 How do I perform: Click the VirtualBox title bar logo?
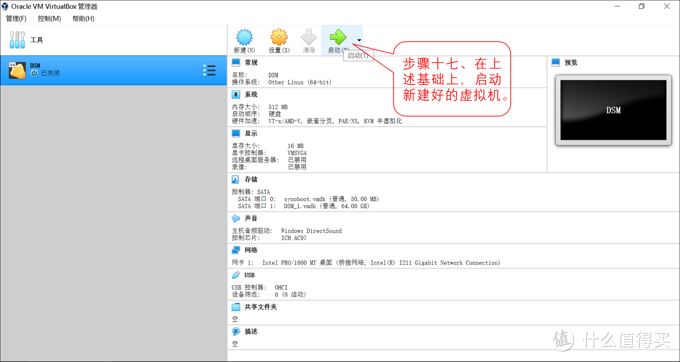(x=5, y=6)
